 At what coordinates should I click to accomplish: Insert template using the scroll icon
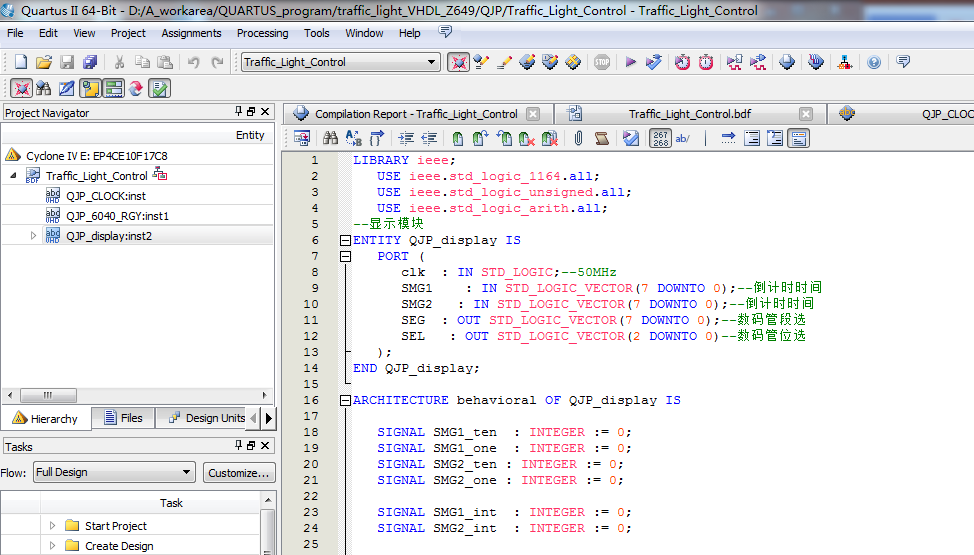tap(601, 138)
